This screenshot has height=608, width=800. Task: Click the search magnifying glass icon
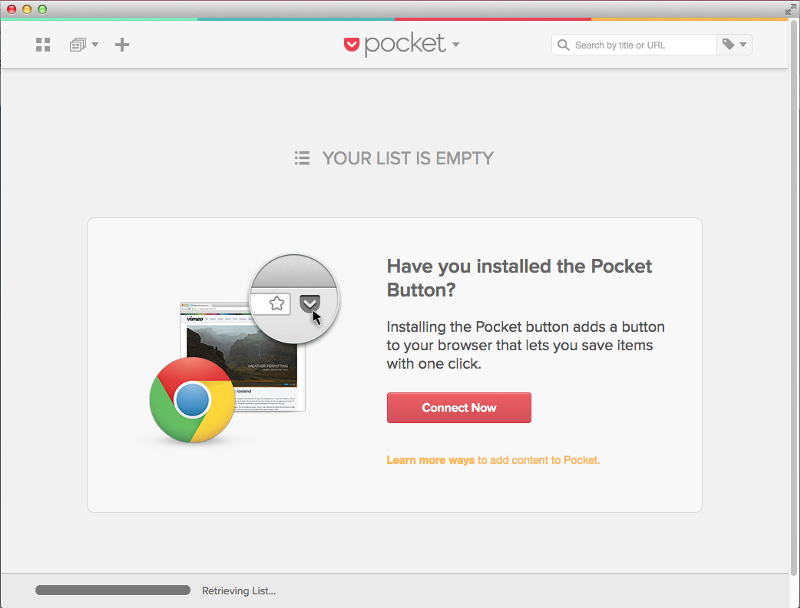(x=564, y=45)
